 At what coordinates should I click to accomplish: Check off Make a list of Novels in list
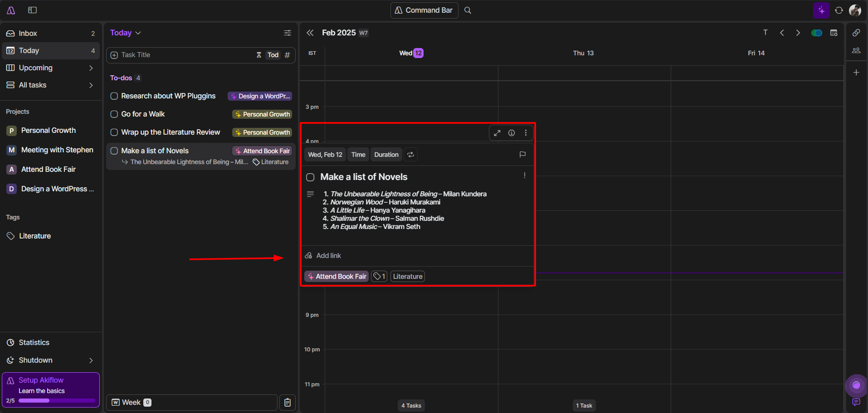point(114,151)
